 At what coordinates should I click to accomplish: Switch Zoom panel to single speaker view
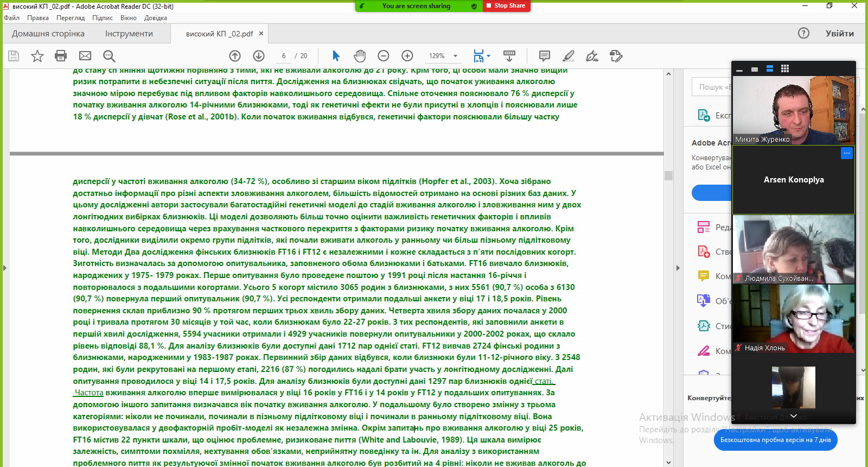[754, 69]
